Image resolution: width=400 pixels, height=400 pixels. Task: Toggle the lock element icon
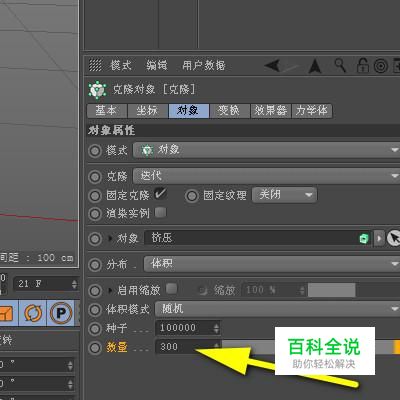point(362,65)
